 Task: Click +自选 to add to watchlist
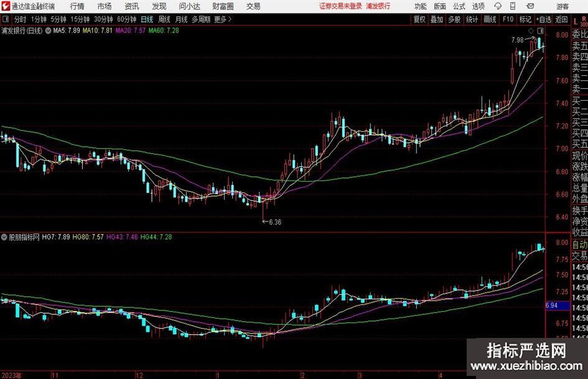(544, 19)
